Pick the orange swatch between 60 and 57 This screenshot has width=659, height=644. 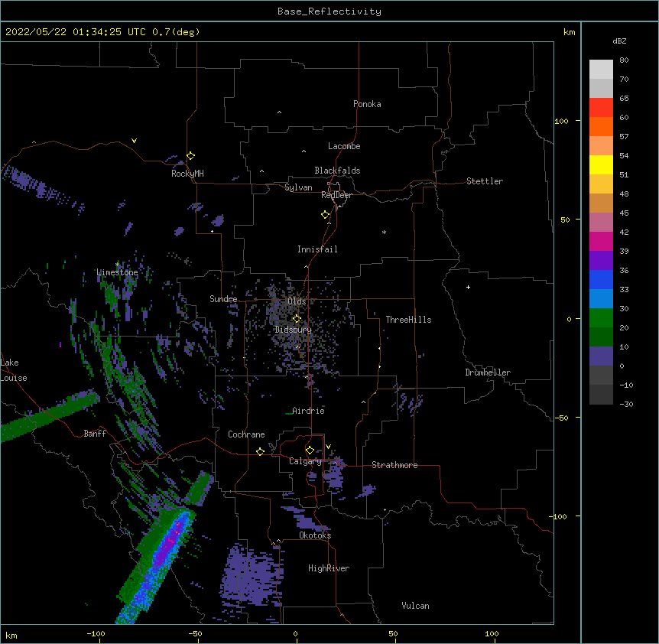click(x=601, y=126)
